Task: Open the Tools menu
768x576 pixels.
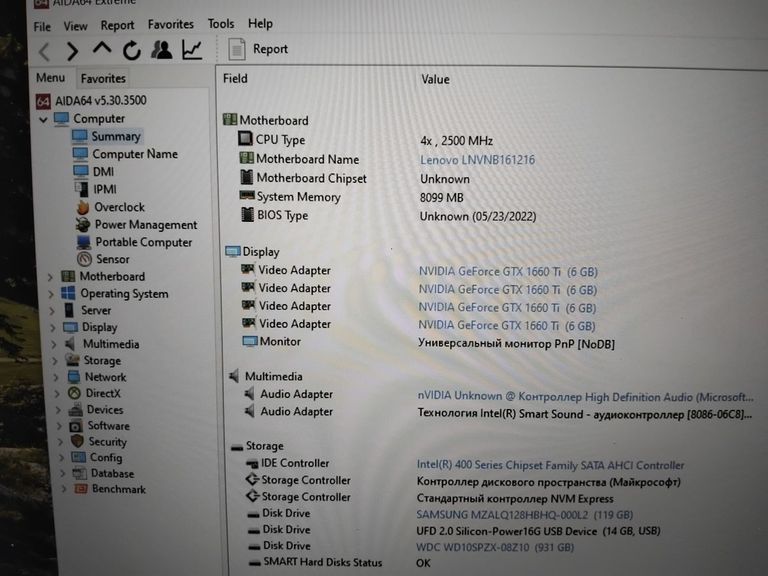Action: (221, 24)
